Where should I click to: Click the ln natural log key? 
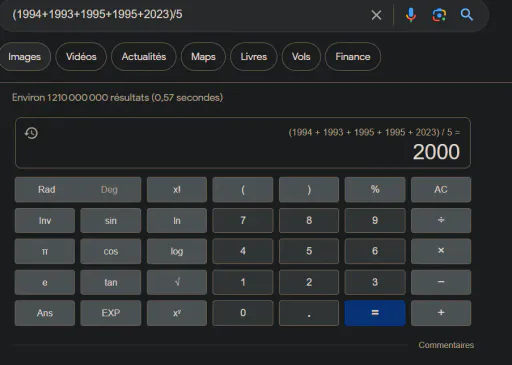[177, 221]
